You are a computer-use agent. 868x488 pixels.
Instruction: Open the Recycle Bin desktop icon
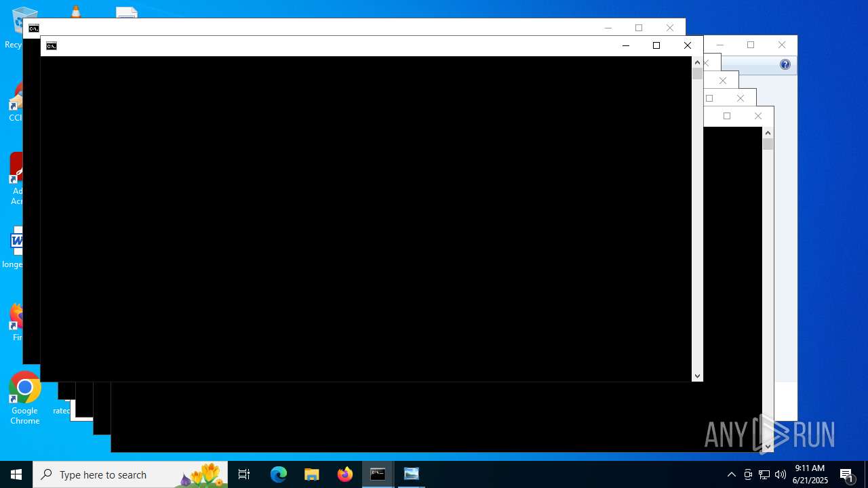pyautogui.click(x=15, y=27)
